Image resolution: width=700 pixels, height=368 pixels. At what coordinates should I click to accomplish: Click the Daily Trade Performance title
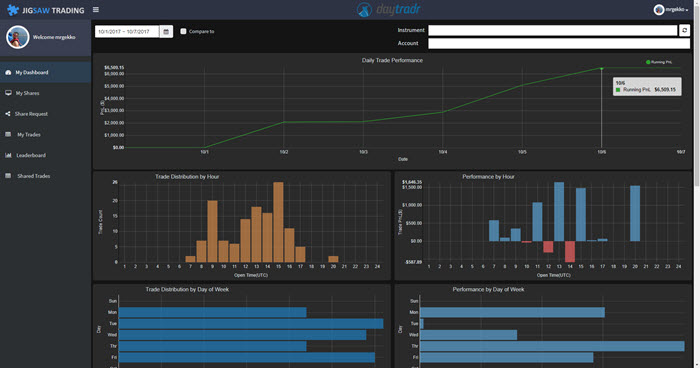click(x=392, y=60)
